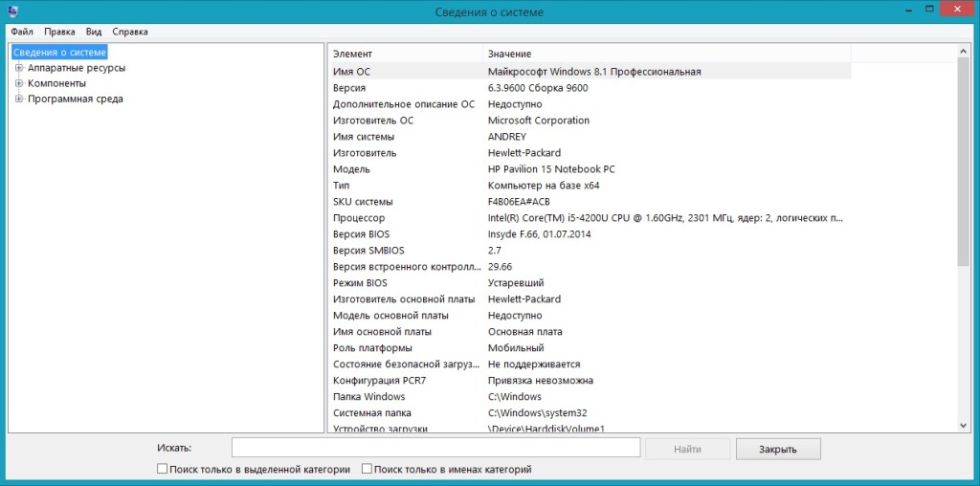Viewport: 980px width, 486px height.
Task: Click the Элемент column header
Action: click(405, 54)
